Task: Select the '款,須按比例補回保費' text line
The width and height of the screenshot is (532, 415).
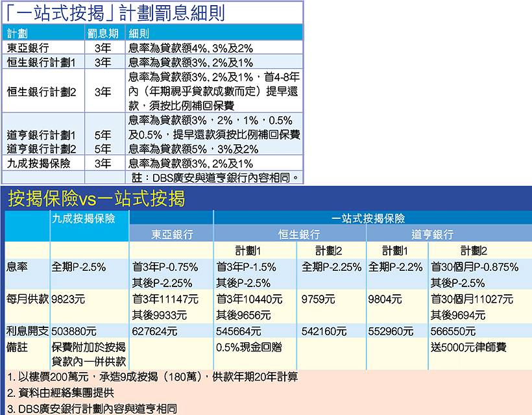Action: pos(181,106)
